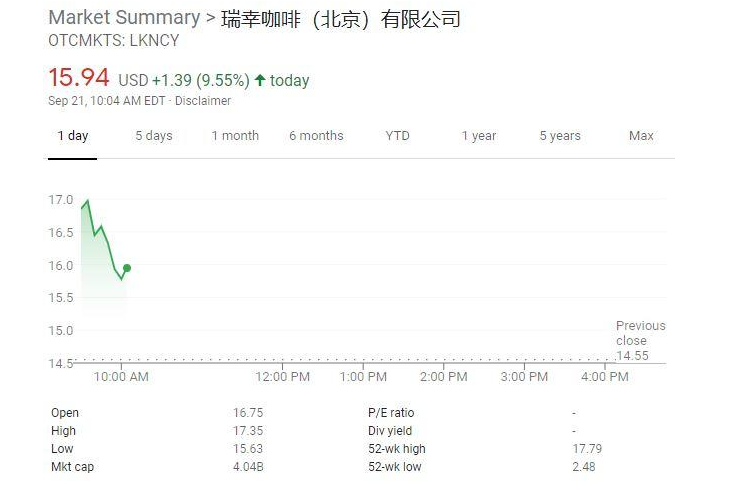Viewport: 739px width, 490px height.
Task: Select the 5 years tab
Action: pos(560,136)
